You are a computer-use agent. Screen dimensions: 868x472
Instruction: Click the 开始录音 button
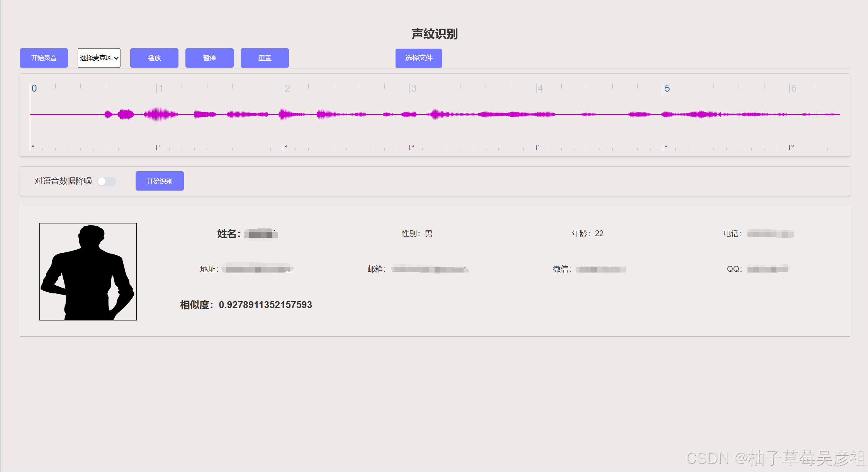tap(44, 58)
